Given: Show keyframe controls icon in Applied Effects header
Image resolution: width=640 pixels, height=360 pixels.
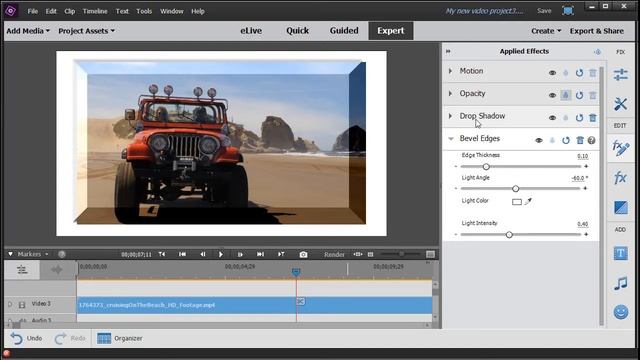Looking at the screenshot, I should tap(598, 52).
